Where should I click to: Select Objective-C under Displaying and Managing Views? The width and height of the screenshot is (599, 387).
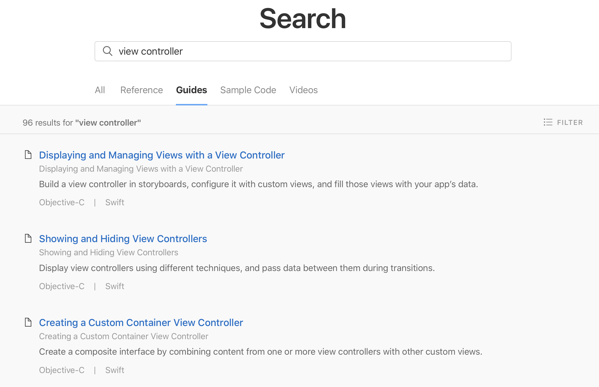click(62, 202)
